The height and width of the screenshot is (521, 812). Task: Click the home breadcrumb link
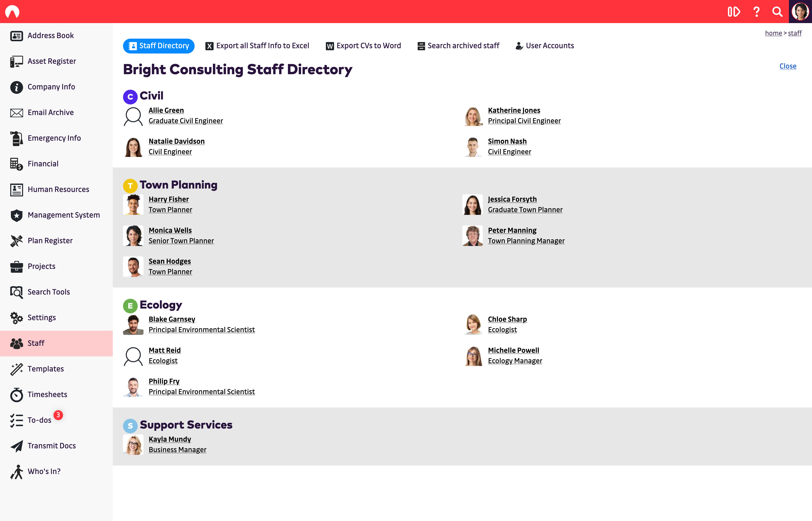pos(773,33)
